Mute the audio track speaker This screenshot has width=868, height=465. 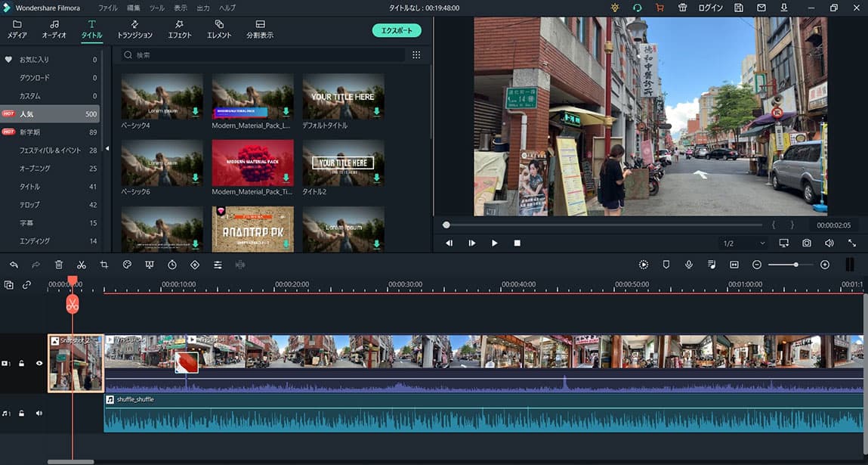pyautogui.click(x=39, y=413)
